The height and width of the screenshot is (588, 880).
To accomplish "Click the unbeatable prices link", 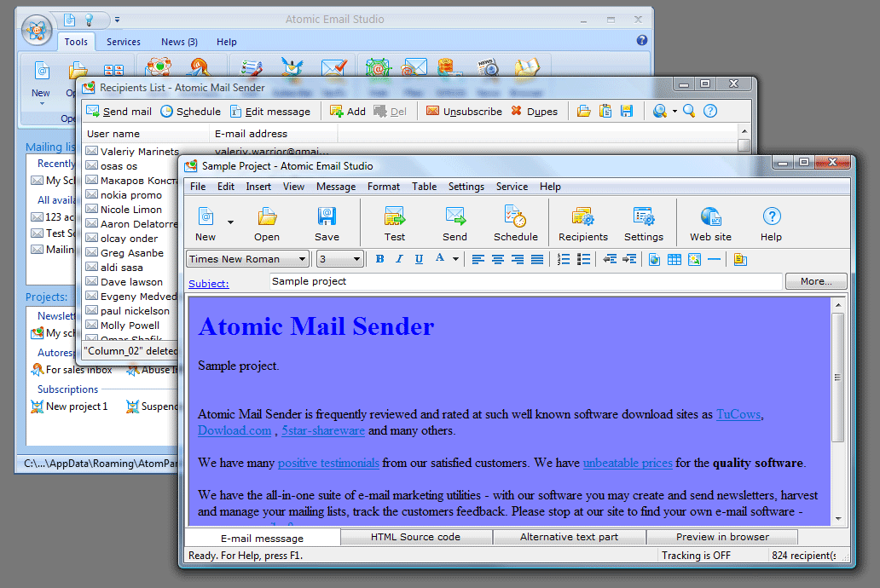I will tap(628, 464).
